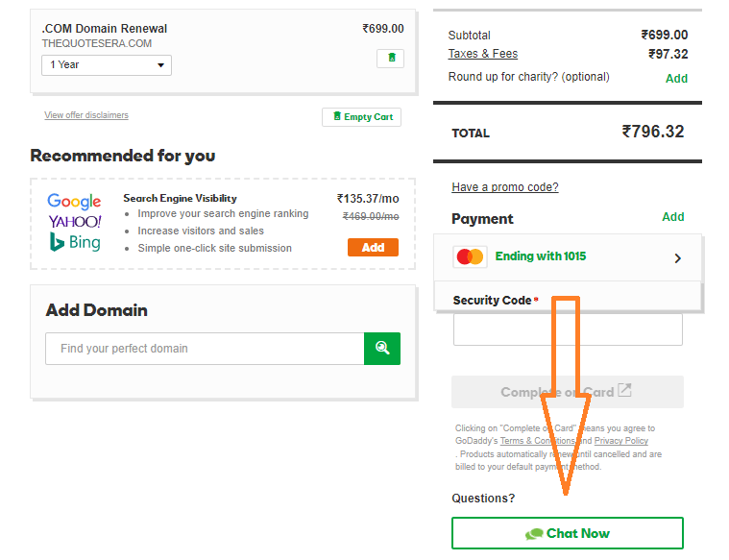Screen dimensions: 729x560
Task: Click the Yahoo logo in recommendations
Action: tap(75, 222)
